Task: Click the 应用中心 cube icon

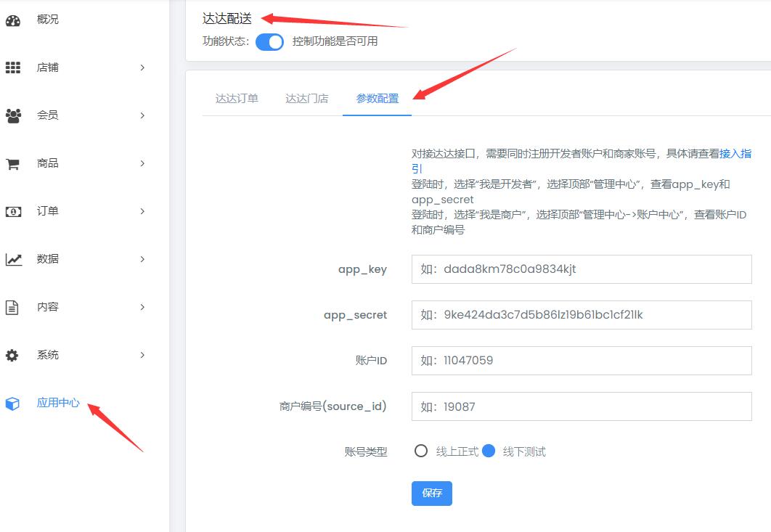Action: (12, 404)
